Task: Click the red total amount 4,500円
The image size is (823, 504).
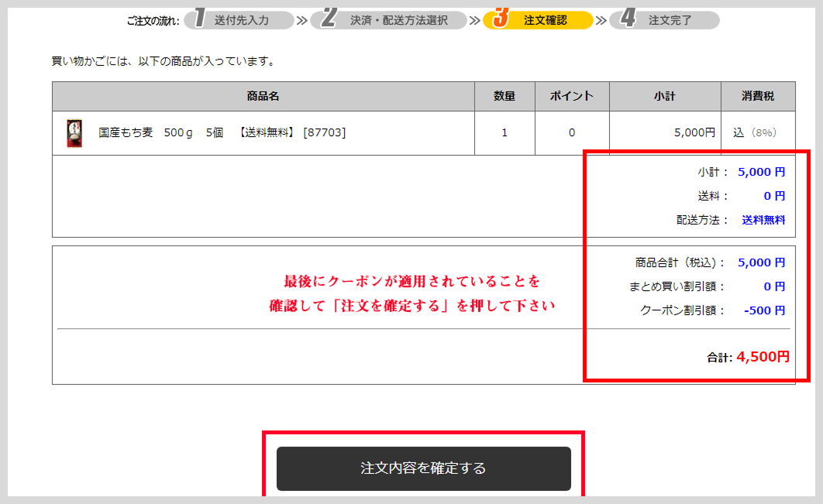Action: point(763,357)
